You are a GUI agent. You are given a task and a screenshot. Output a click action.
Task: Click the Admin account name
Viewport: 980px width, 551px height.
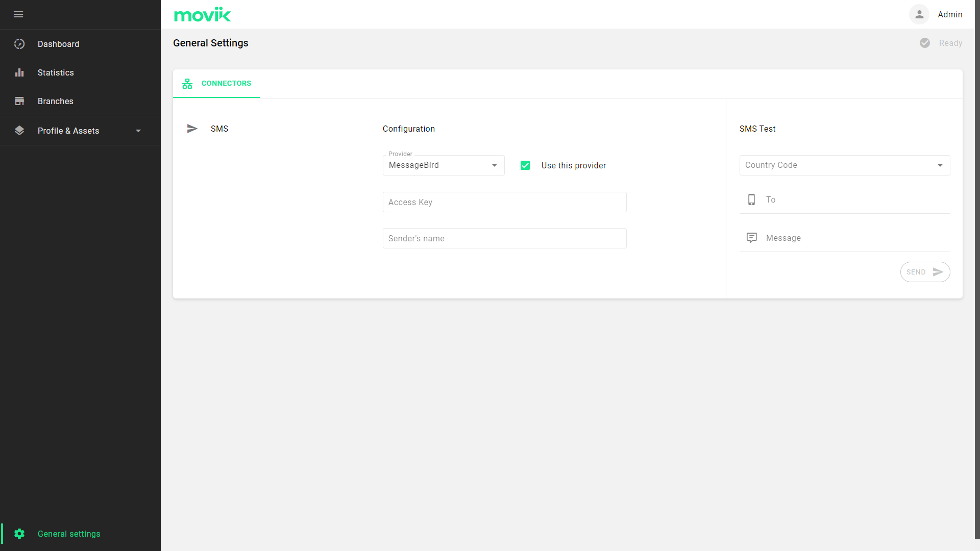click(x=950, y=14)
